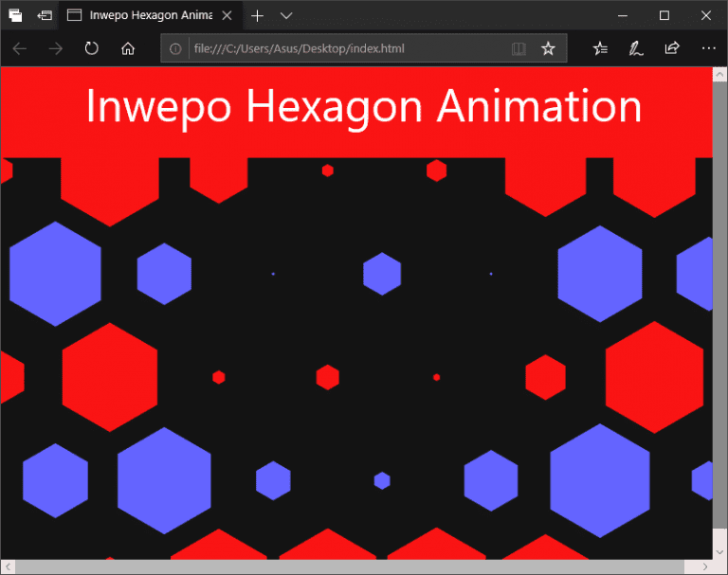Click the horizontal scrollbar left arrow
The width and height of the screenshot is (728, 575).
(x=8, y=566)
